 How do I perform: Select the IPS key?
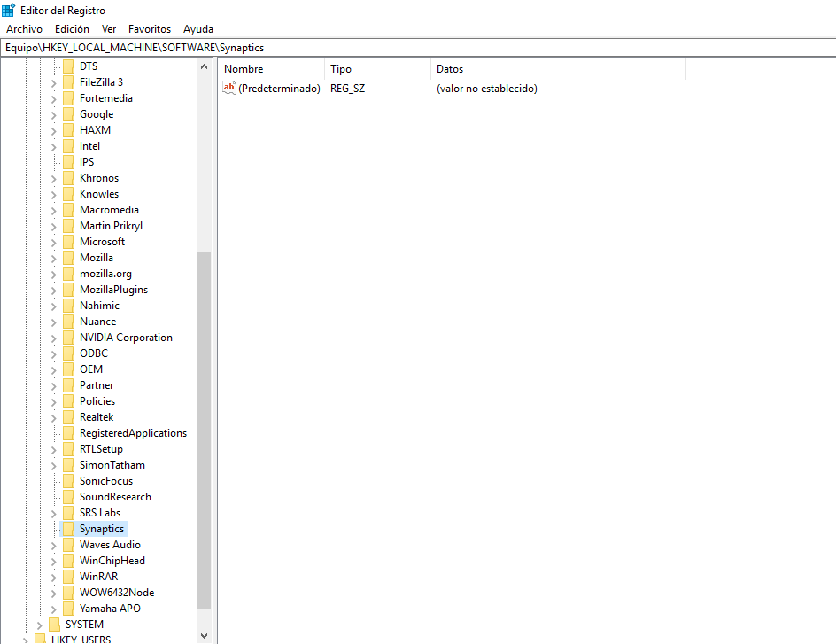point(87,162)
